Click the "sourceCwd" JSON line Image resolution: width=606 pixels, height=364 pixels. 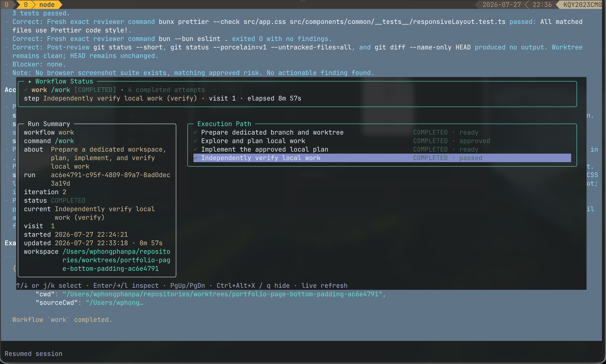[x=89, y=303]
